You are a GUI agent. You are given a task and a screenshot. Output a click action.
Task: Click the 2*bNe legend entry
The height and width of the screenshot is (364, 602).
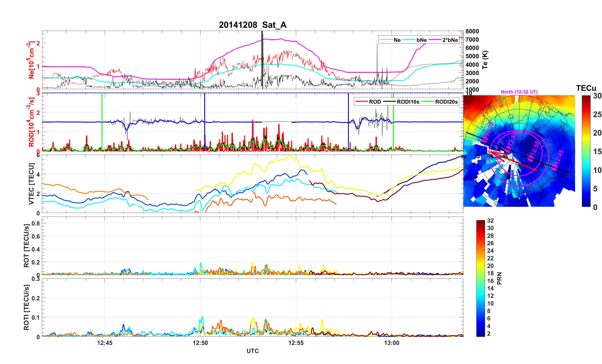point(450,40)
